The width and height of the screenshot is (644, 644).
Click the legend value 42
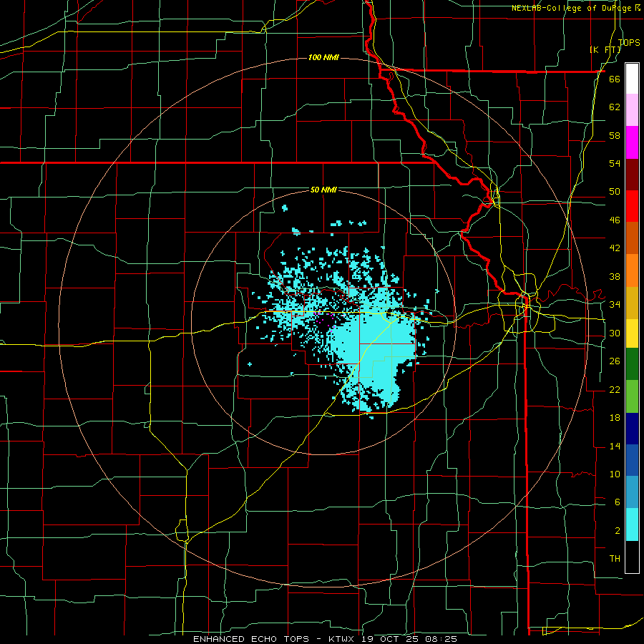615,248
